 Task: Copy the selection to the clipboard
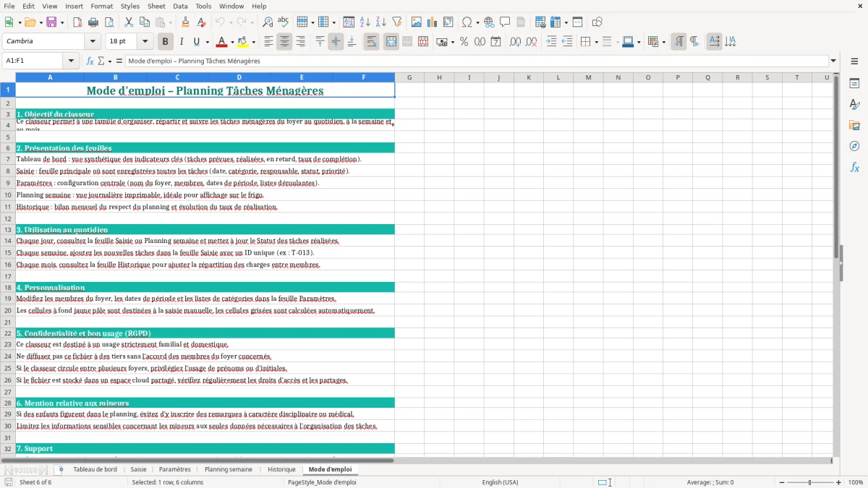tap(145, 22)
